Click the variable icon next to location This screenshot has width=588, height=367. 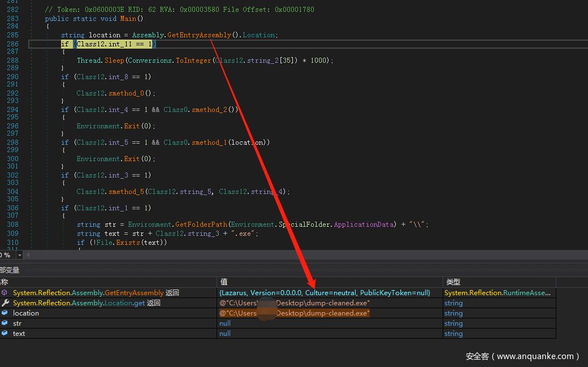pyautogui.click(x=5, y=313)
